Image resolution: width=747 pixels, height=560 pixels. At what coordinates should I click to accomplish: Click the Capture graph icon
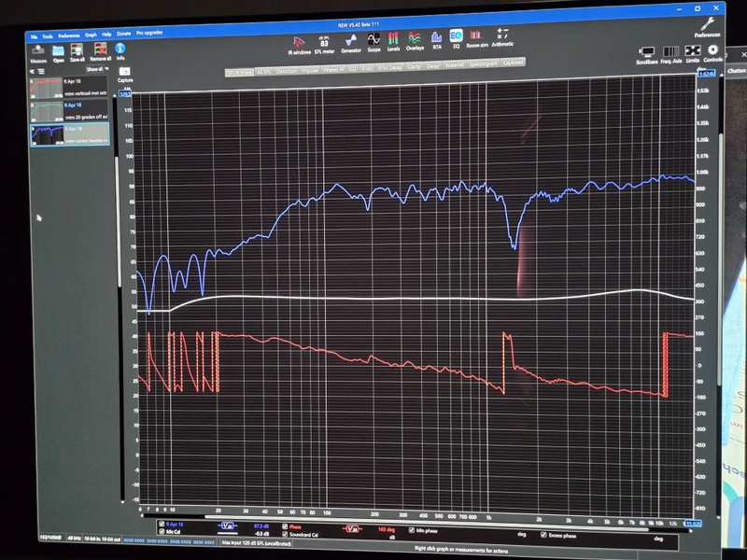pyautogui.click(x=125, y=75)
